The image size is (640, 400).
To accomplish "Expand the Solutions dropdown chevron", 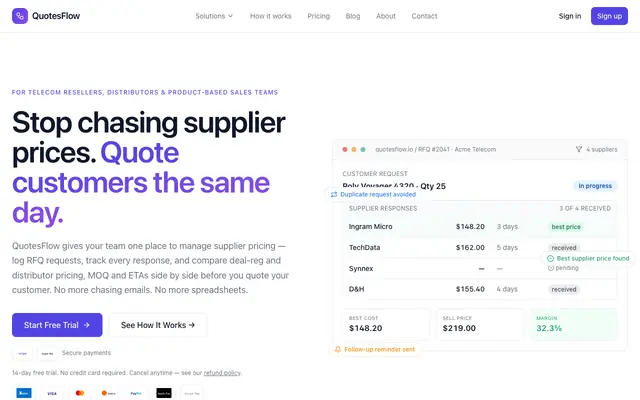I will click(x=231, y=16).
